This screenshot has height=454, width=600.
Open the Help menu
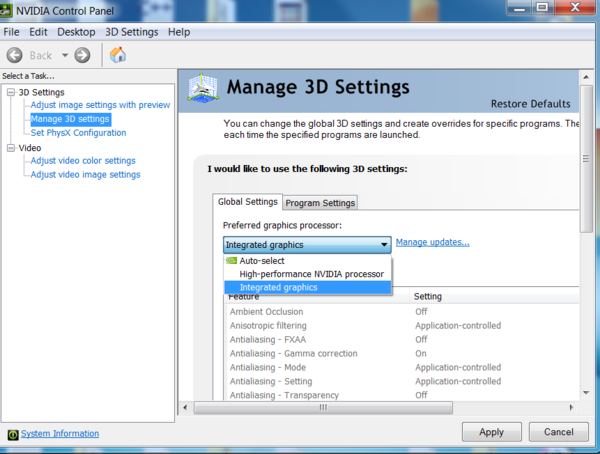pyautogui.click(x=179, y=32)
